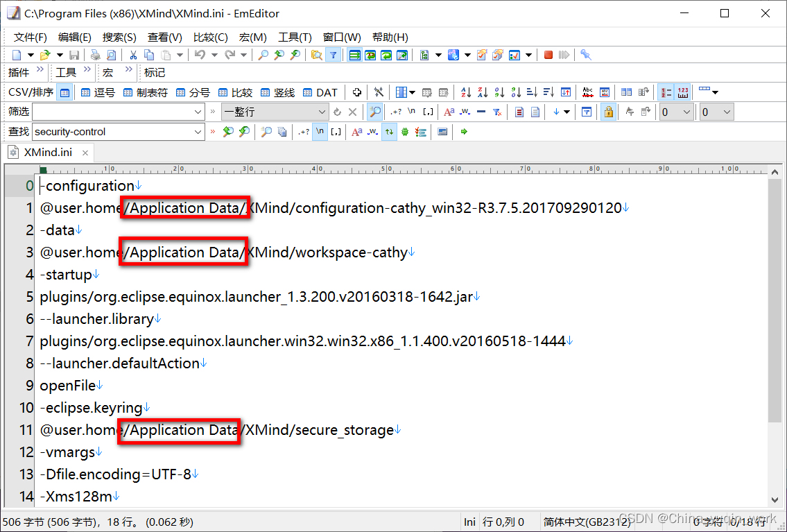Click the 竖线 vertical bar button
787x532 pixels.
pos(277,92)
